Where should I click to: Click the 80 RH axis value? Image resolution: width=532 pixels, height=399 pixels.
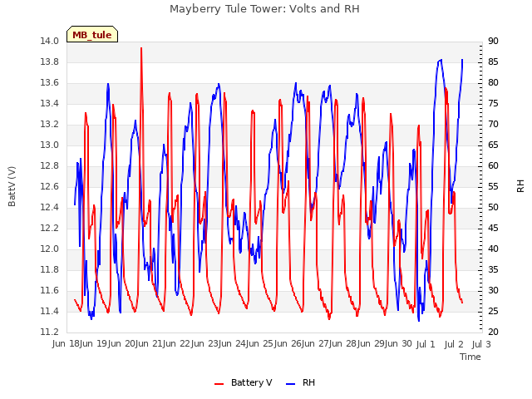[493, 83]
